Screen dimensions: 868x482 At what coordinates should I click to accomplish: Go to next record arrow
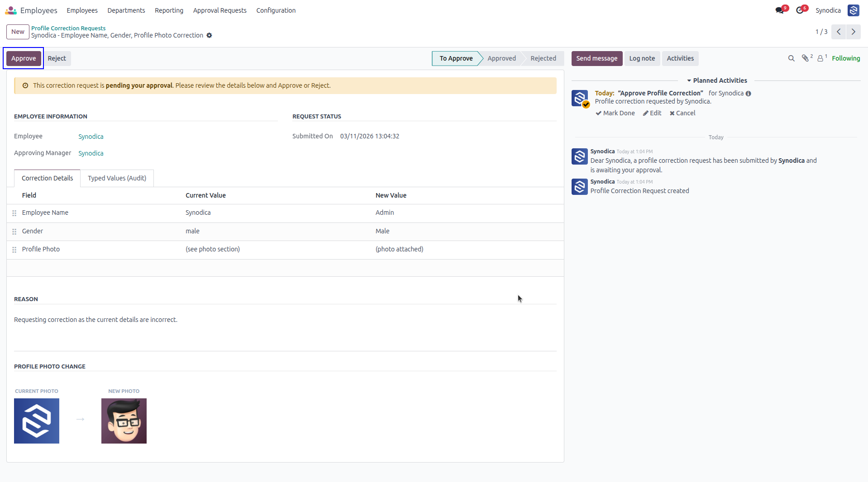click(854, 32)
